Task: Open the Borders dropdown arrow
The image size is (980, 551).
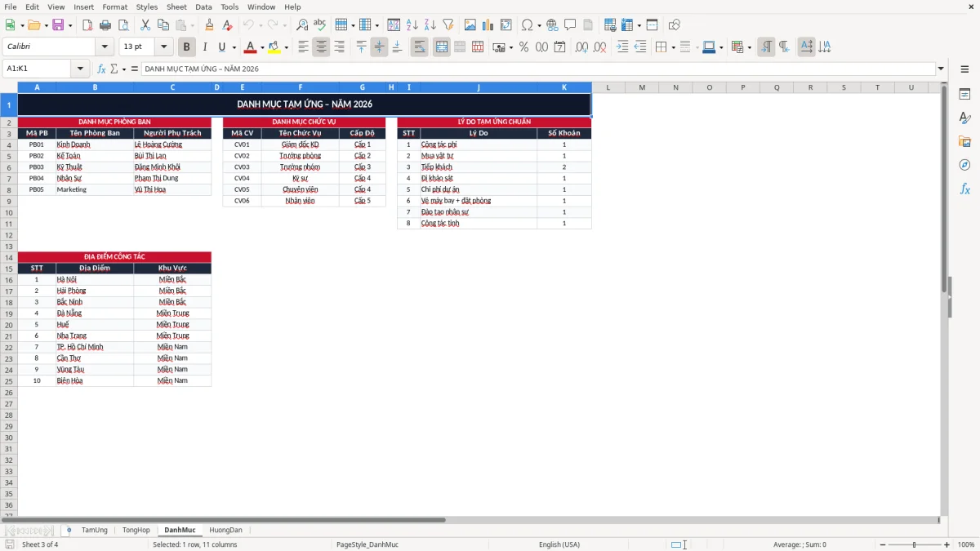Action: click(x=673, y=47)
